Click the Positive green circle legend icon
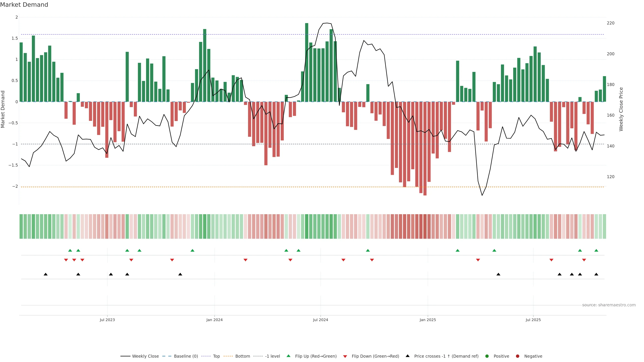This screenshot has width=644, height=362. pos(487,356)
